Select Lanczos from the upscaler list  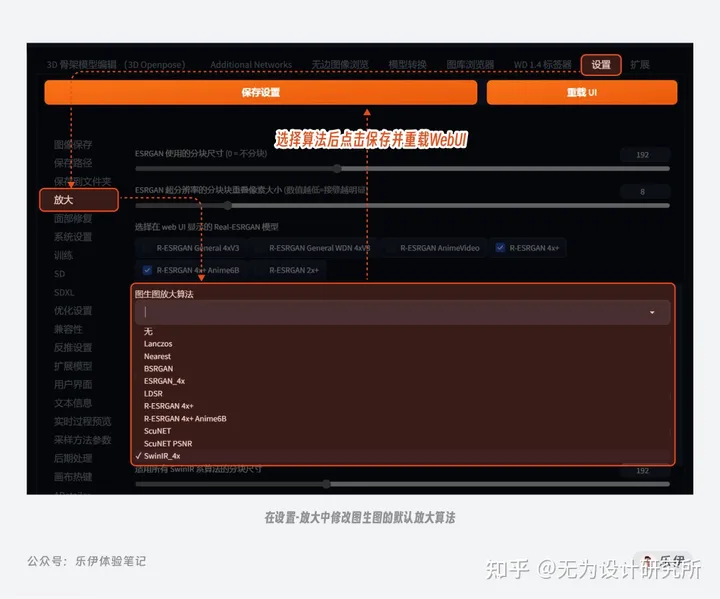(158, 344)
